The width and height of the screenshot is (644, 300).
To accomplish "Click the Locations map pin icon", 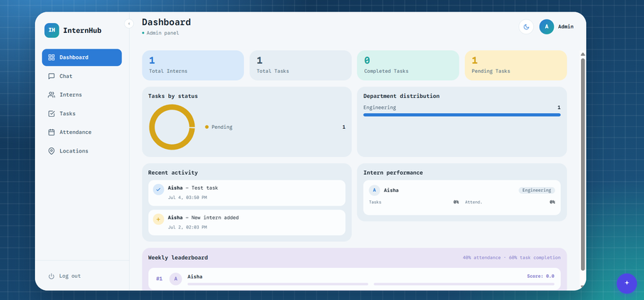I will point(52,151).
